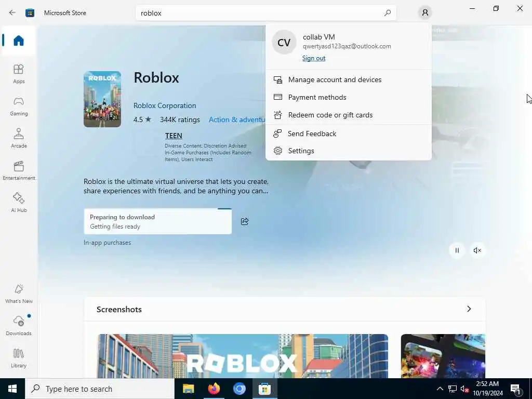
Task: Click the search magnifier icon
Action: [x=388, y=13]
